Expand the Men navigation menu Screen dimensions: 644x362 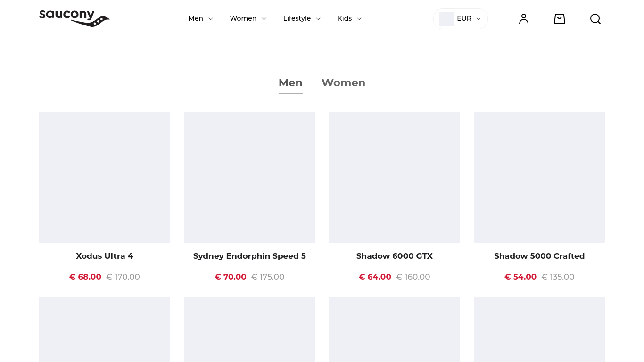tap(201, 18)
